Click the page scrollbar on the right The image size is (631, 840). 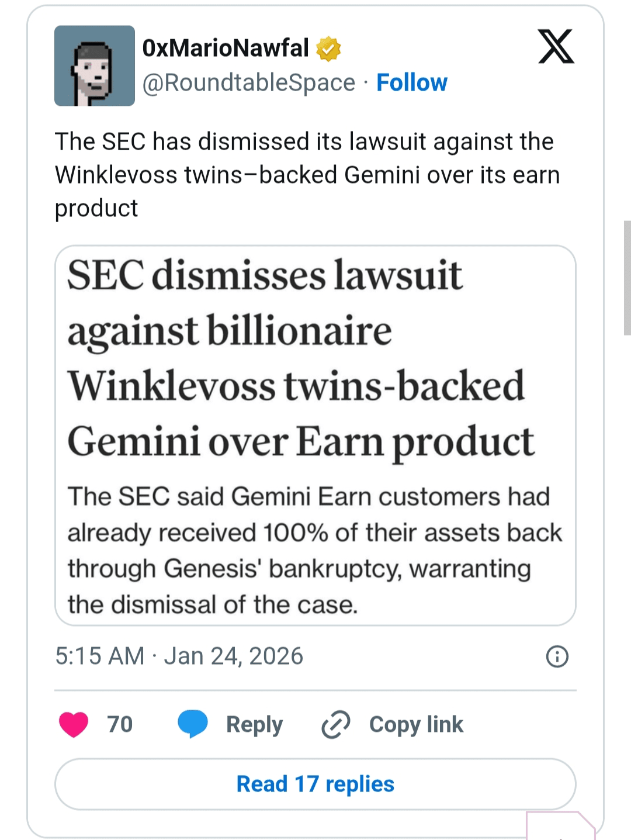coord(627,278)
